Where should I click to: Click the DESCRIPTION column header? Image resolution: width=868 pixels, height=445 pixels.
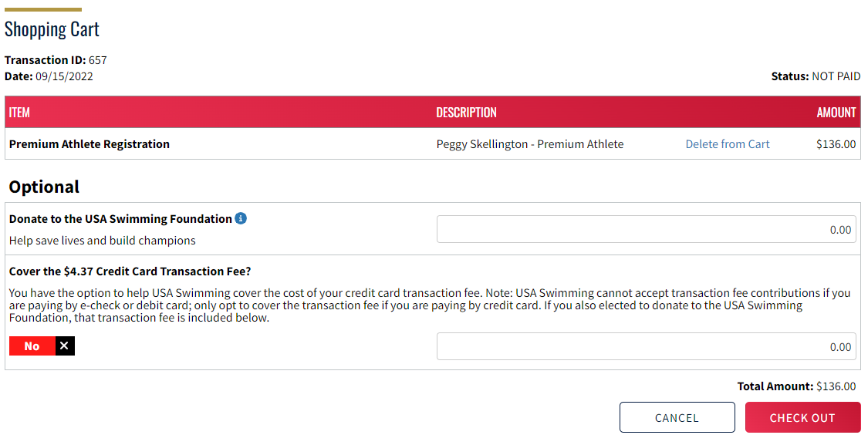[466, 113]
